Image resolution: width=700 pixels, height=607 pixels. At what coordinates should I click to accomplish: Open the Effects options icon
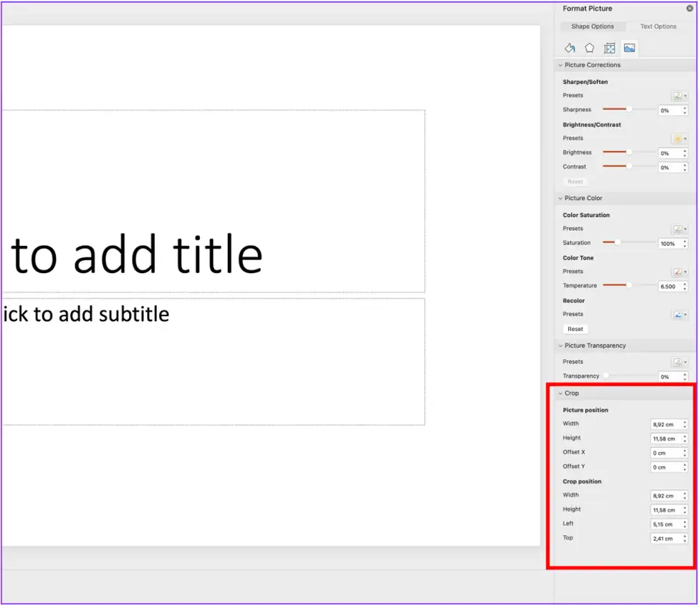(x=590, y=48)
